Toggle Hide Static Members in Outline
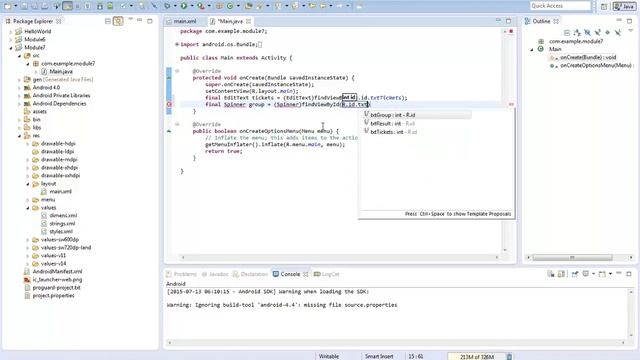Image resolution: width=640 pixels, height=360 pixels. click(598, 32)
